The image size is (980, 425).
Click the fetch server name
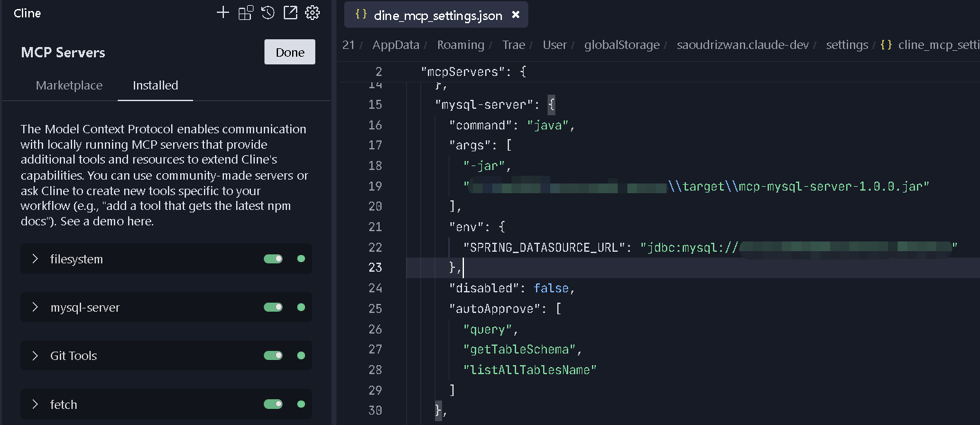[x=64, y=404]
